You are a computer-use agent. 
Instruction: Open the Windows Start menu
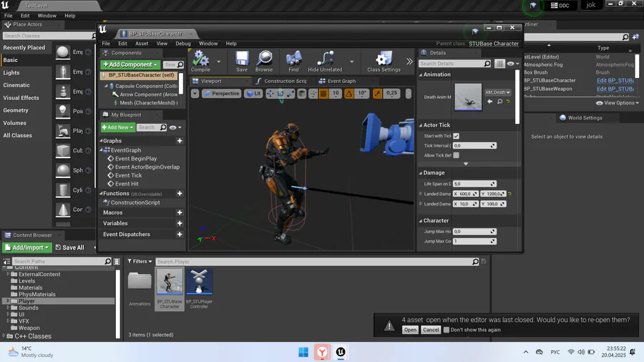pyautogui.click(x=303, y=352)
